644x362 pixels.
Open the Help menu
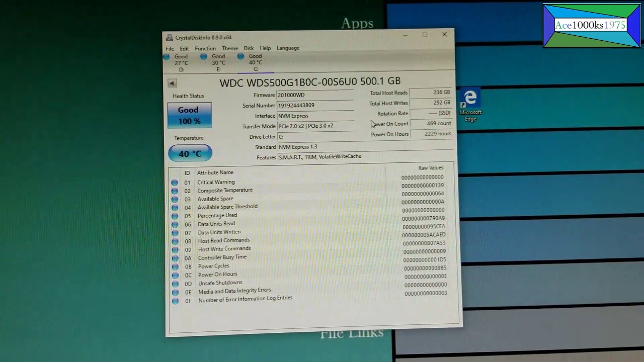265,48
